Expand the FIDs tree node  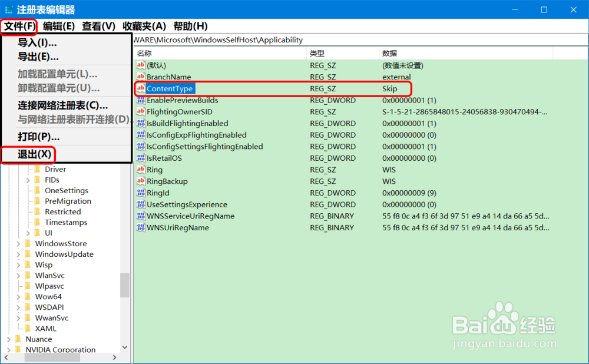[x=28, y=180]
